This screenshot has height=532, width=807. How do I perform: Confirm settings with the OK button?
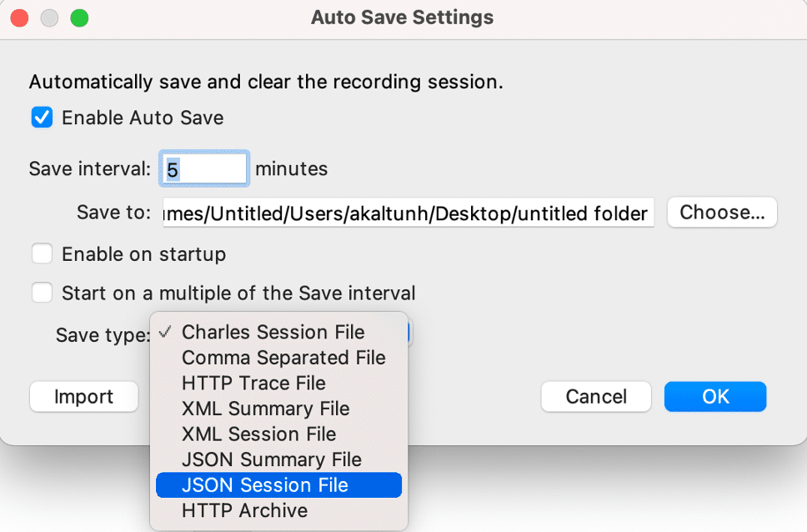pyautogui.click(x=714, y=397)
